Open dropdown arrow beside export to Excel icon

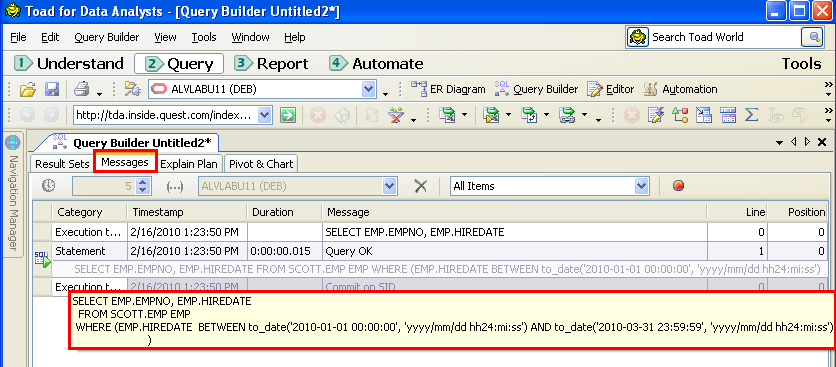464,115
